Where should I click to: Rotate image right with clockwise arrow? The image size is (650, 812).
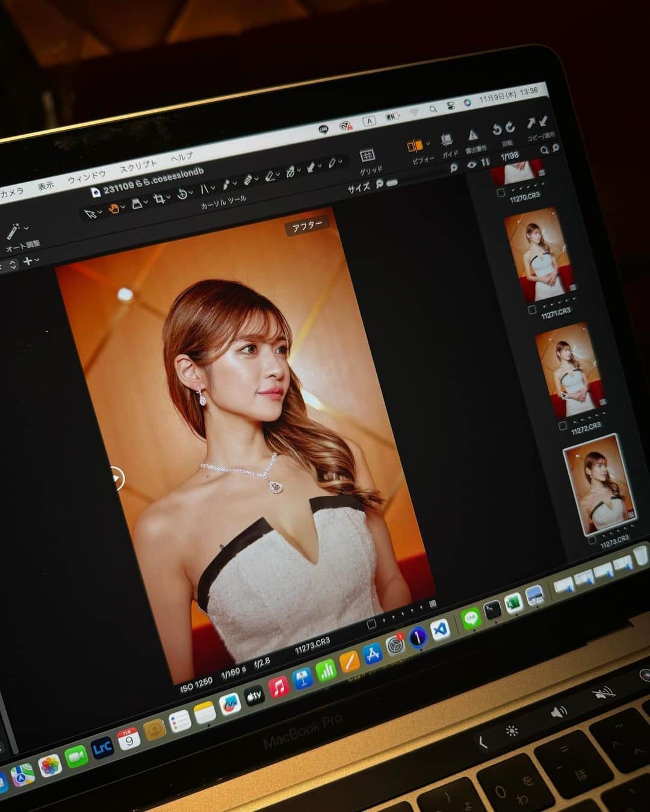click(x=510, y=126)
